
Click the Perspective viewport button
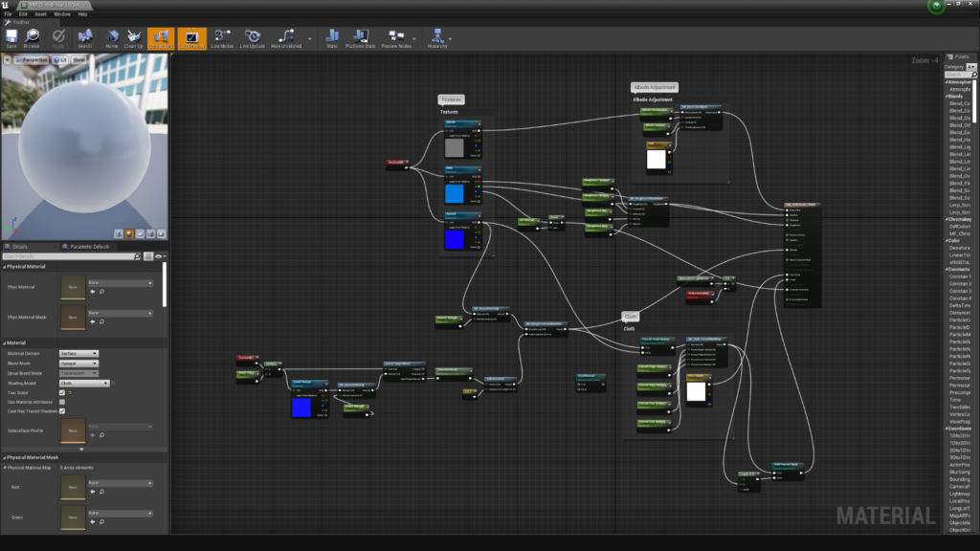(x=33, y=59)
